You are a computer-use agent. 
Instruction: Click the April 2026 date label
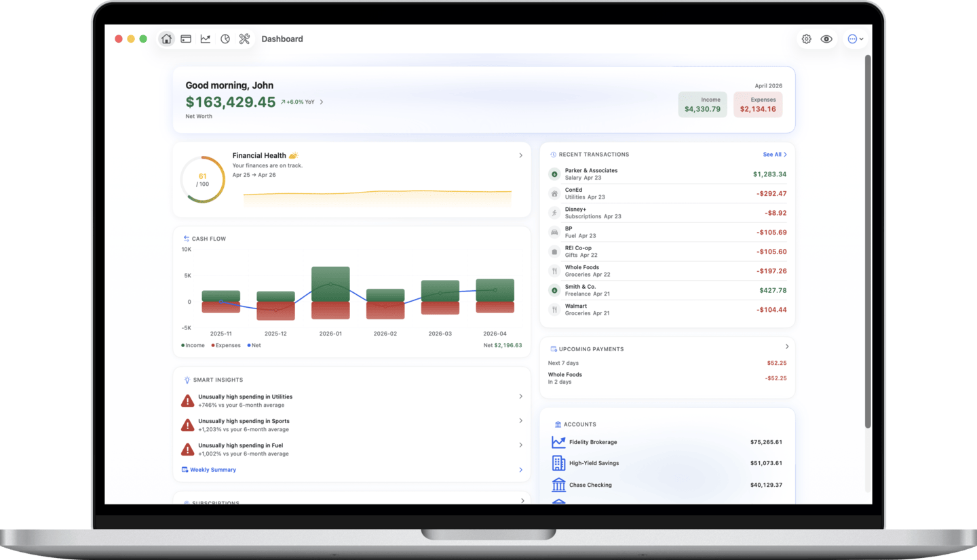pos(768,86)
